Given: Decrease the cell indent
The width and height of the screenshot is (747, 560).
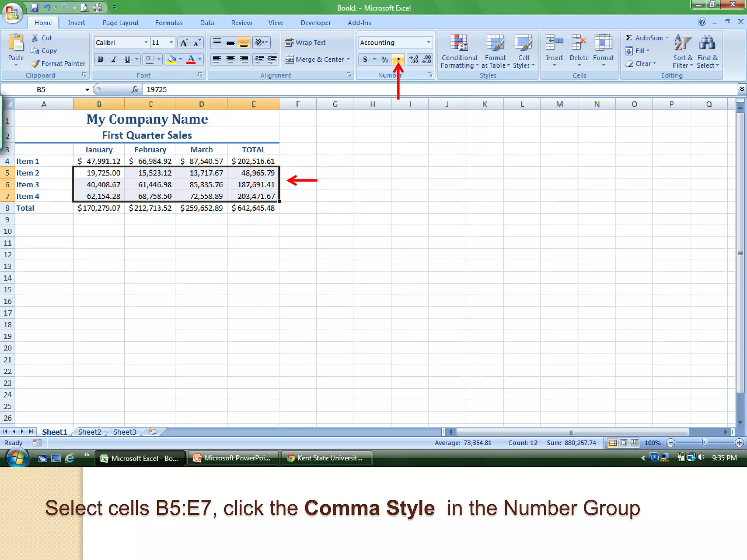Looking at the screenshot, I should point(259,59).
